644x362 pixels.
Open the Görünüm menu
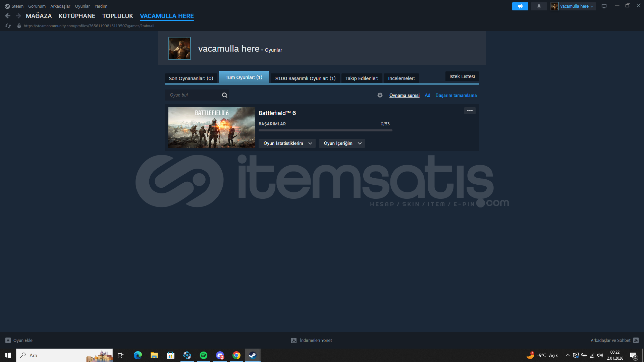click(x=37, y=6)
